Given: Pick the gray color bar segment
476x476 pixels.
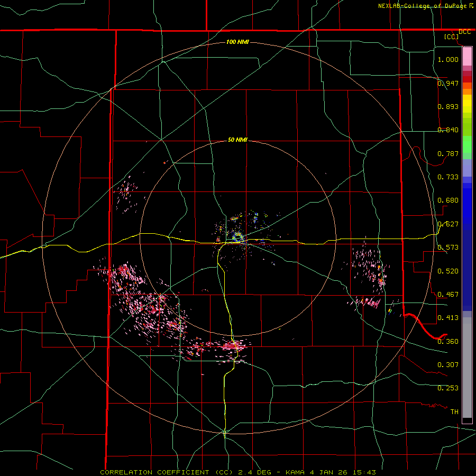Looking at the screenshot, I should click(467, 368).
